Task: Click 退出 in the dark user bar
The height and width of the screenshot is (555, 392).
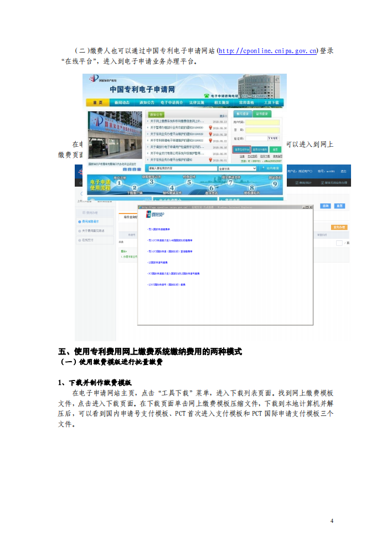Action: [x=343, y=171]
